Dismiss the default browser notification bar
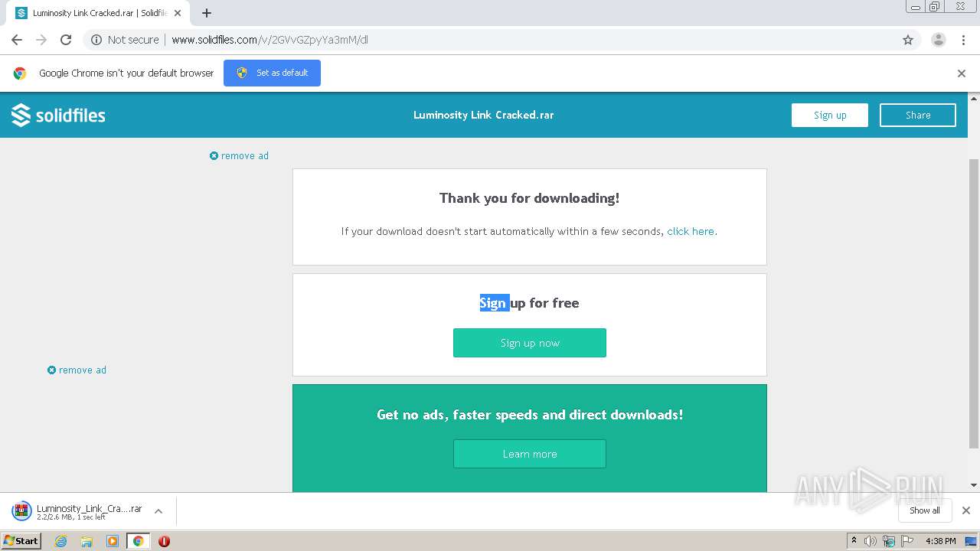Image resolution: width=980 pixels, height=551 pixels. [962, 73]
